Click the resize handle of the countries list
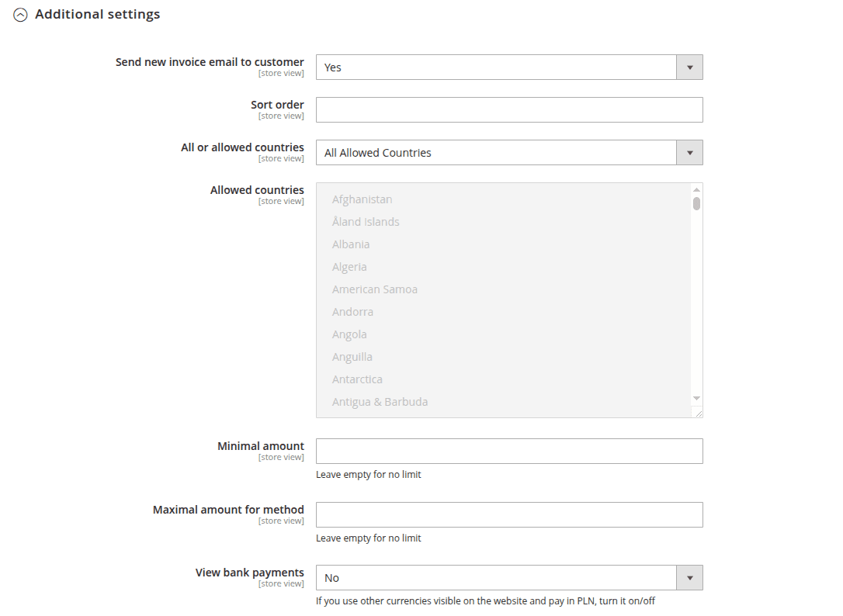This screenshot has width=843, height=616. pos(698,412)
